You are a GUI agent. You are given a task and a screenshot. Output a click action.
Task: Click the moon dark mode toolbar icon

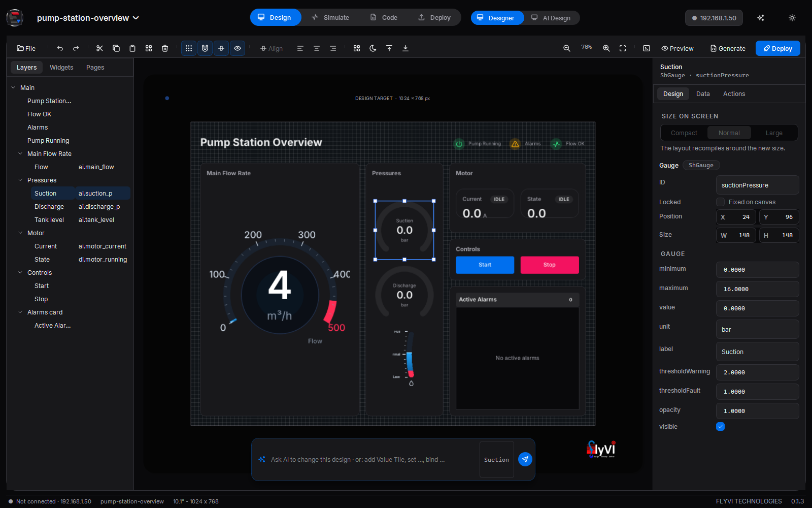(373, 48)
